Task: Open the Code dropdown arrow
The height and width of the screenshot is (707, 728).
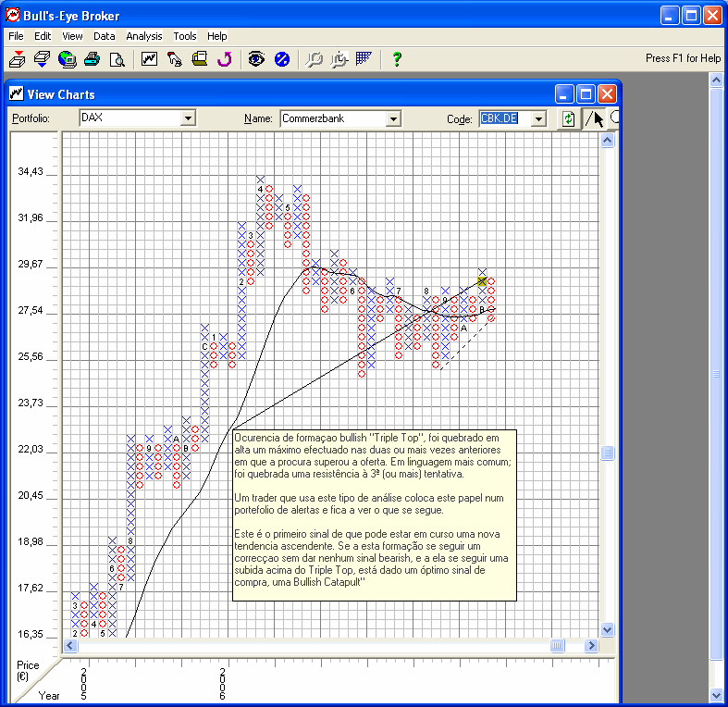Action: point(538,119)
